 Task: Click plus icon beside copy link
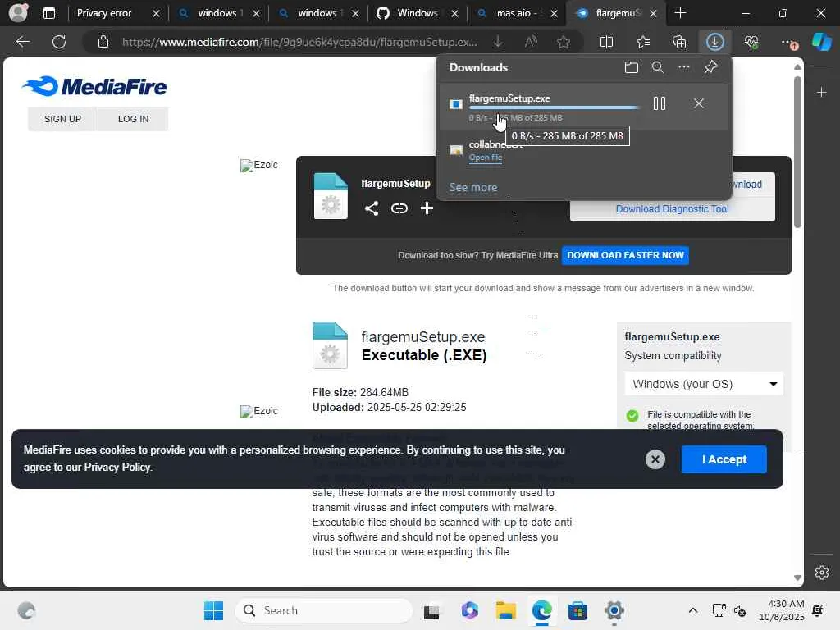point(427,208)
